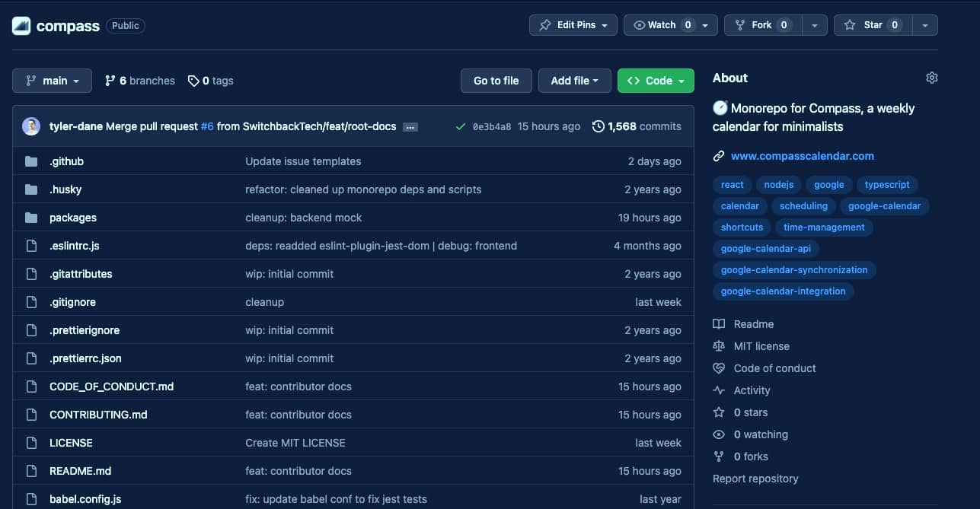Expand the green Code dropdown
Image resolution: width=980 pixels, height=509 pixels.
coord(656,81)
